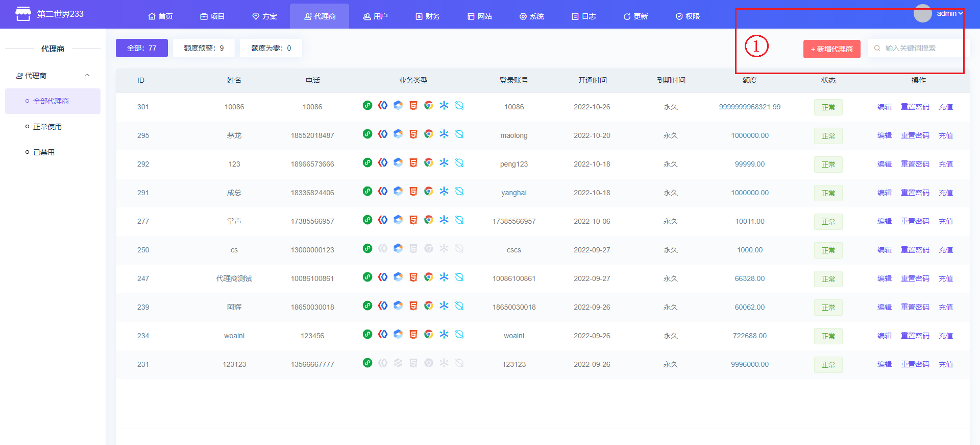This screenshot has width=980, height=445.
Task: Click the blue hexagon icon in row 277
Action: click(x=398, y=220)
